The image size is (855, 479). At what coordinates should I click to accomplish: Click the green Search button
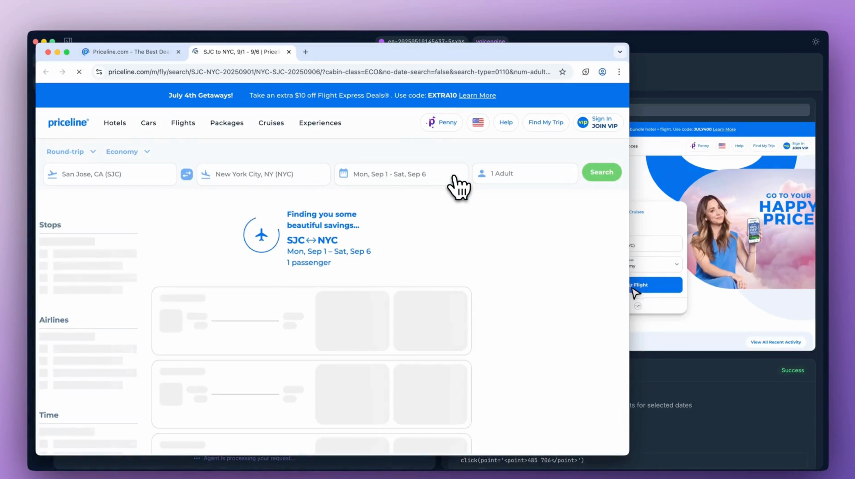click(x=601, y=172)
